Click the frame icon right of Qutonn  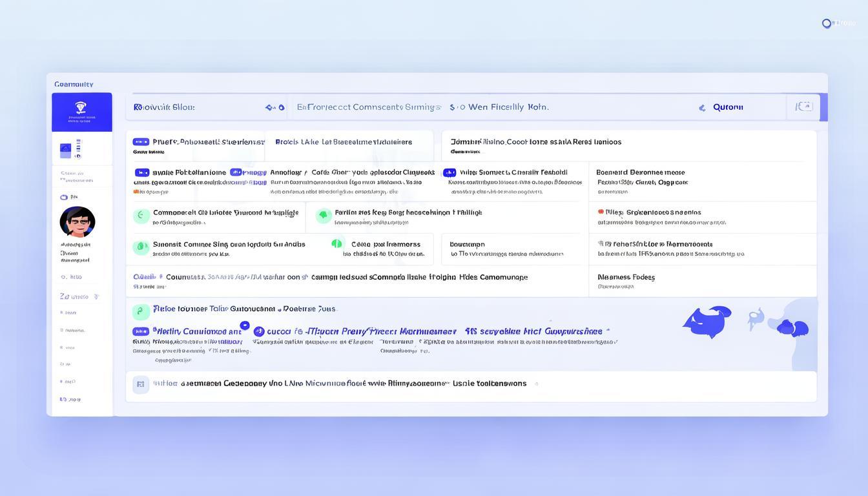(803, 107)
